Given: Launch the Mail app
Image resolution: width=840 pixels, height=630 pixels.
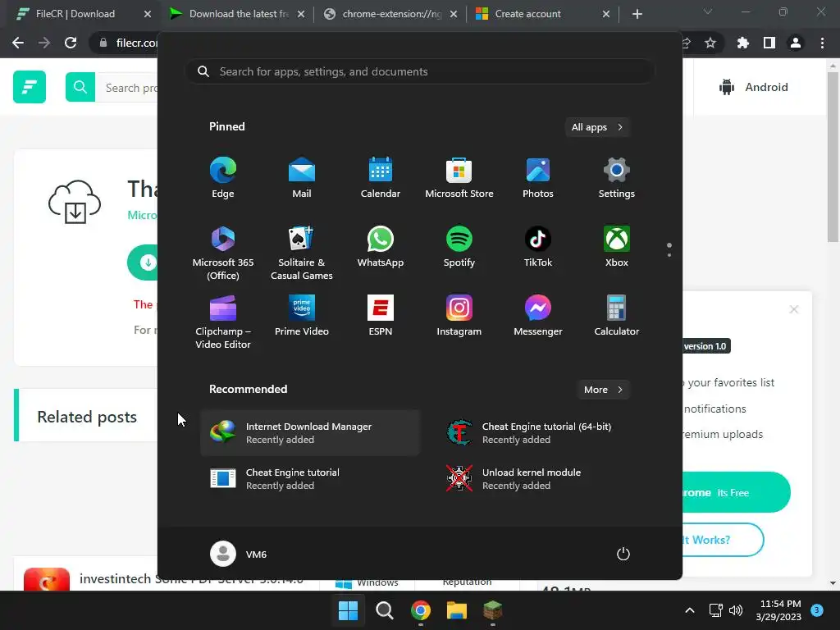Looking at the screenshot, I should (302, 178).
